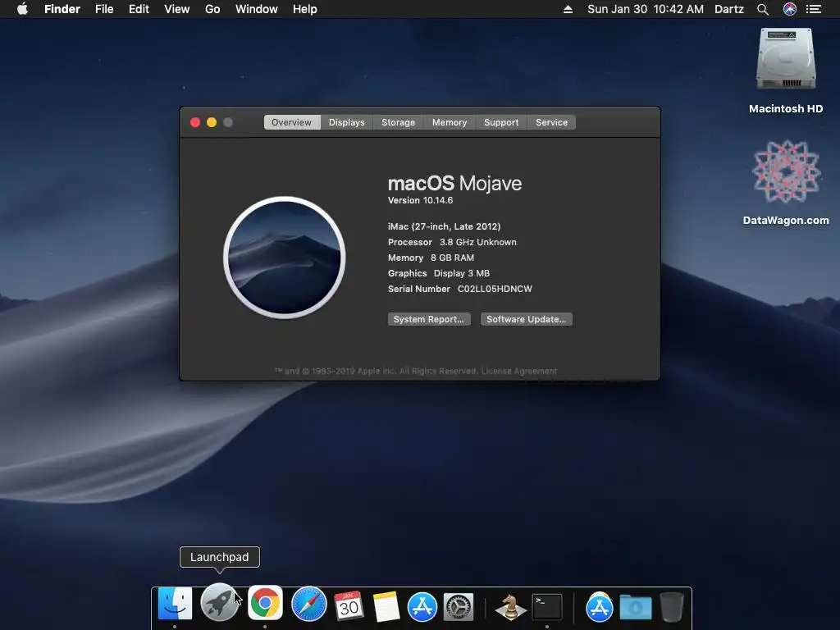Switch to the Support tab

pos(501,122)
